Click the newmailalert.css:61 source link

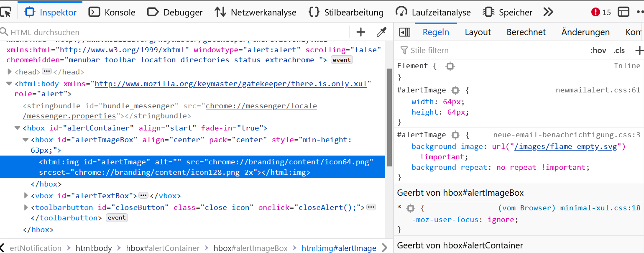pyautogui.click(x=598, y=90)
